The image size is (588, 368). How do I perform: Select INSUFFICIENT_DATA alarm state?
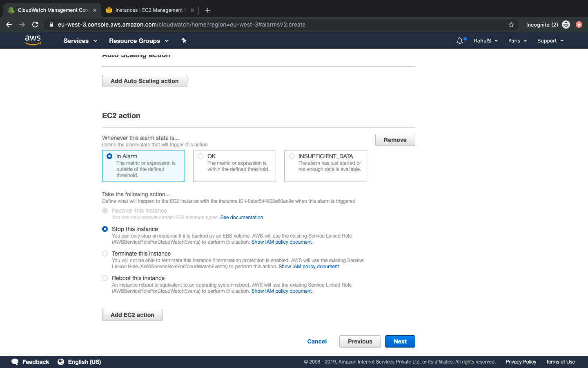pyautogui.click(x=292, y=156)
